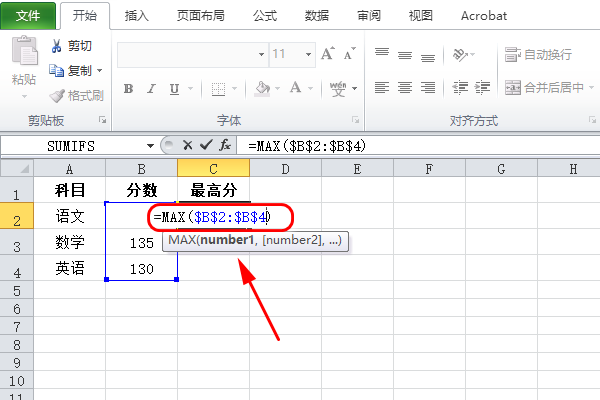Click Wrap Text (自动换行)
The height and width of the screenshot is (400, 600).
(538, 55)
